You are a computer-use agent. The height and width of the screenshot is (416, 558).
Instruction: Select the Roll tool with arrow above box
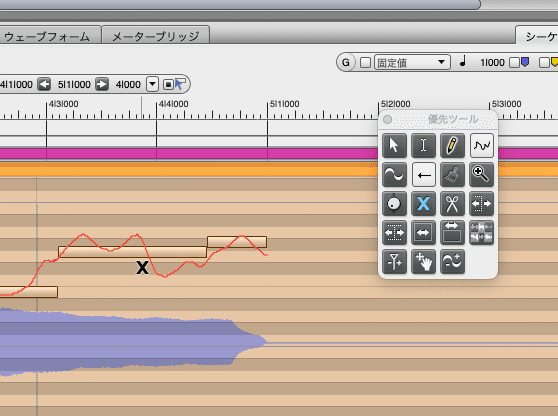pos(452,233)
